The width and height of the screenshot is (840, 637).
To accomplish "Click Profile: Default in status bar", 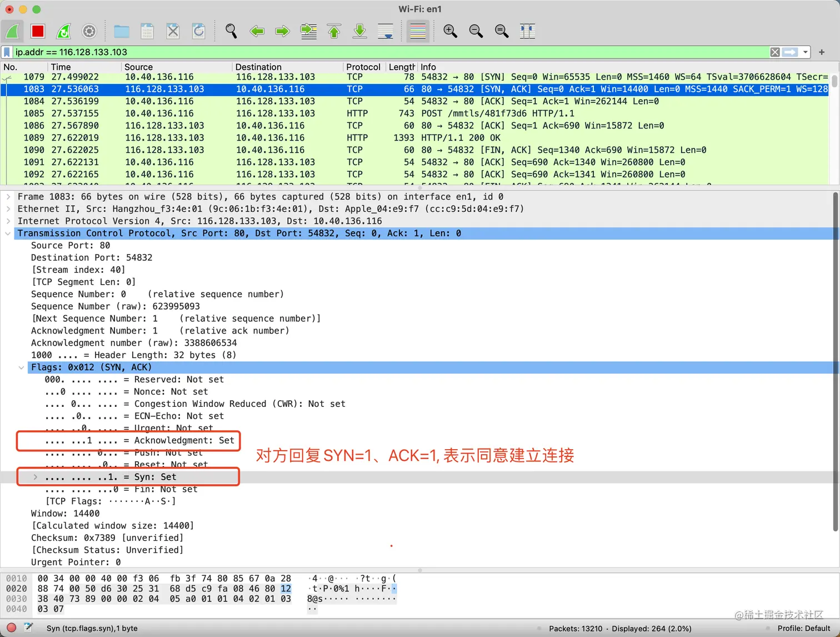I will 804,628.
